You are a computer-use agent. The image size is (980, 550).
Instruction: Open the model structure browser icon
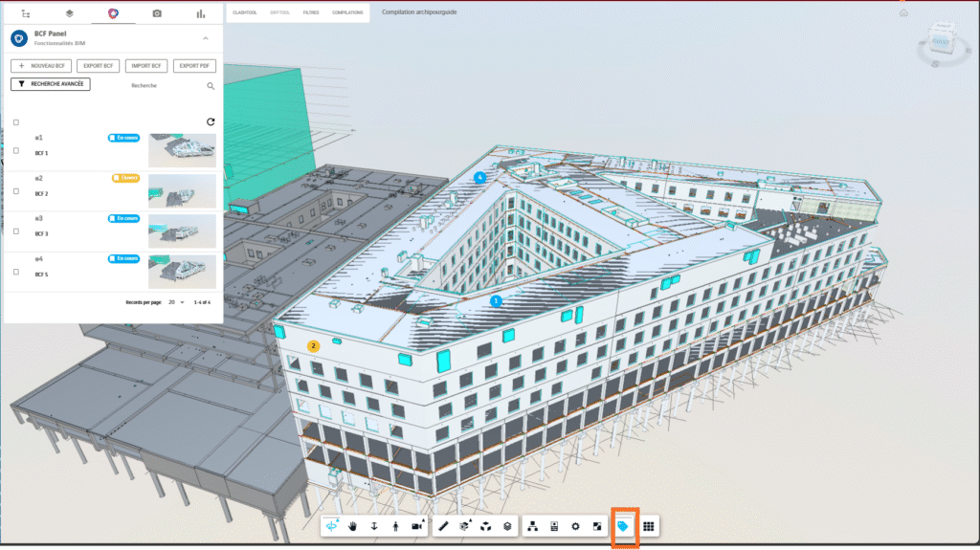533,526
